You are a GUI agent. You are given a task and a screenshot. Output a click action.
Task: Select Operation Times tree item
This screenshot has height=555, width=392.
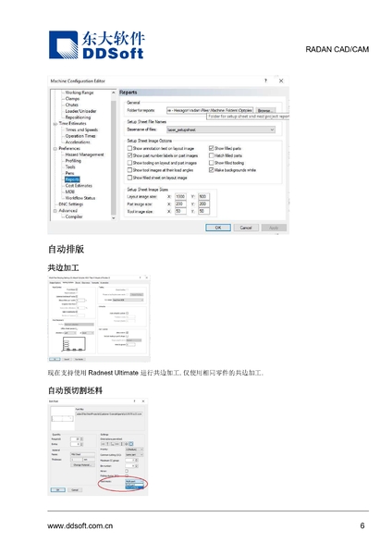(x=80, y=136)
